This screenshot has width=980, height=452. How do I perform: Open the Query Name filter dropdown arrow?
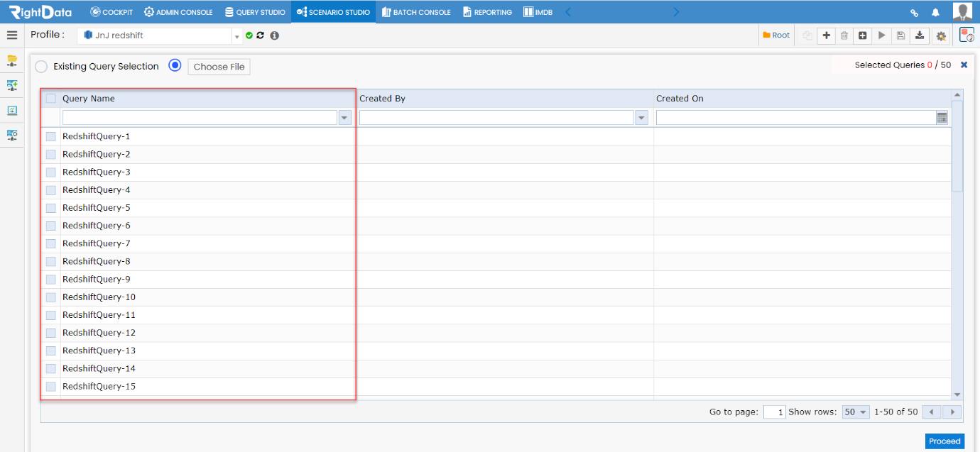345,118
